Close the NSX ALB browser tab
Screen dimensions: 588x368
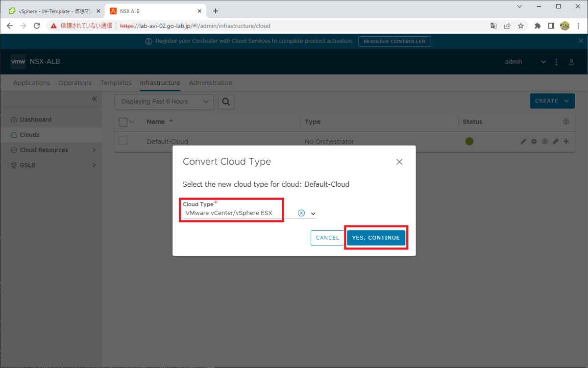click(x=199, y=11)
